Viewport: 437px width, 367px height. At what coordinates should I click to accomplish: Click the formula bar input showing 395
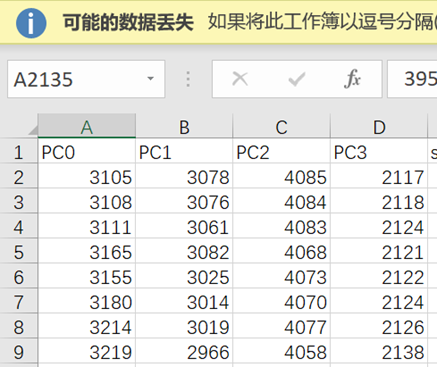coord(412,79)
